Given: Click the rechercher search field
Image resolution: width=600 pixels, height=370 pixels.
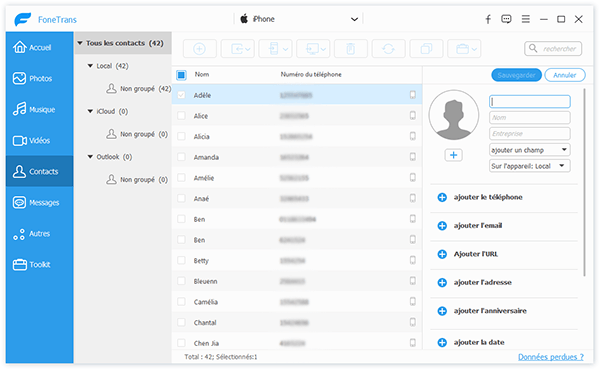Looking at the screenshot, I should (x=553, y=49).
